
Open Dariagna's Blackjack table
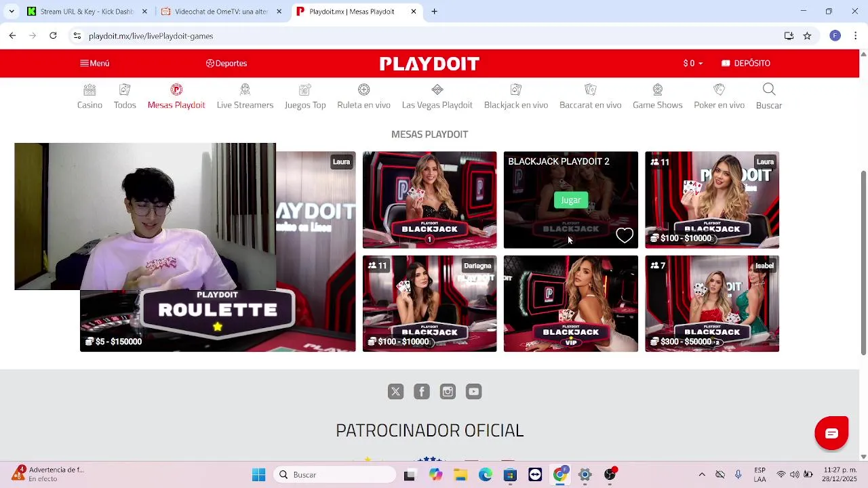point(429,304)
